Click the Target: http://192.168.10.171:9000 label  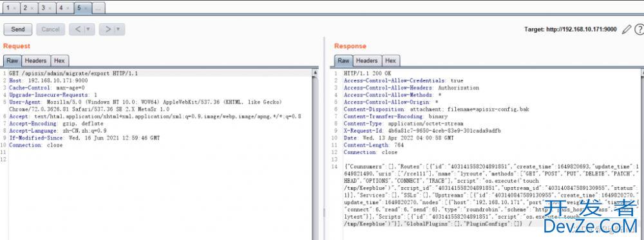pyautogui.click(x=571, y=29)
